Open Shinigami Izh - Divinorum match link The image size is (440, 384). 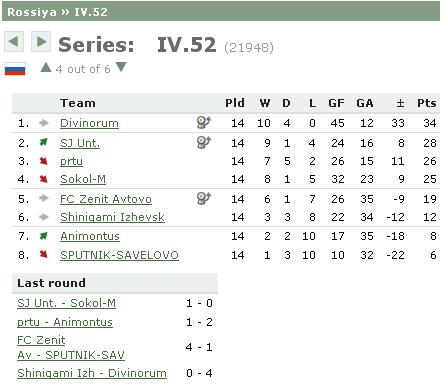click(92, 373)
